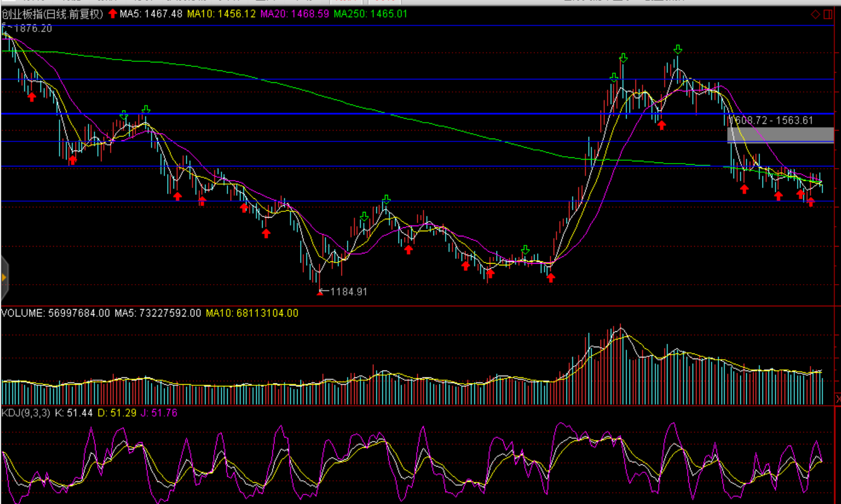This screenshot has height=504, width=841.
Task: Click the red triangle marker at 1184.91 low
Action: [x=320, y=292]
